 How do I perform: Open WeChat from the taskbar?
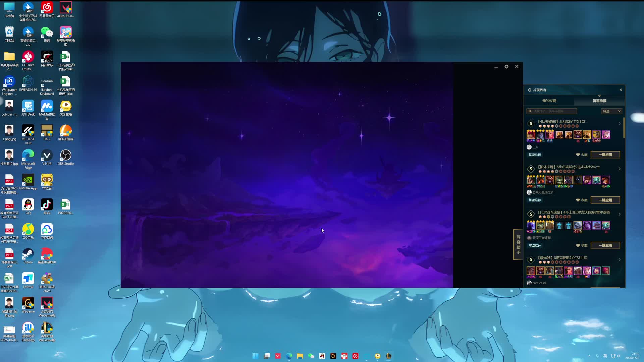tap(311, 356)
